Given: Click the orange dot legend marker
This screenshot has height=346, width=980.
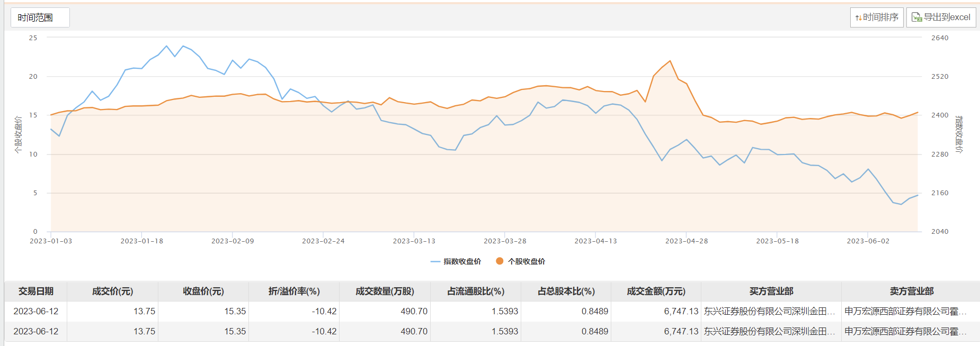Looking at the screenshot, I should (499, 261).
